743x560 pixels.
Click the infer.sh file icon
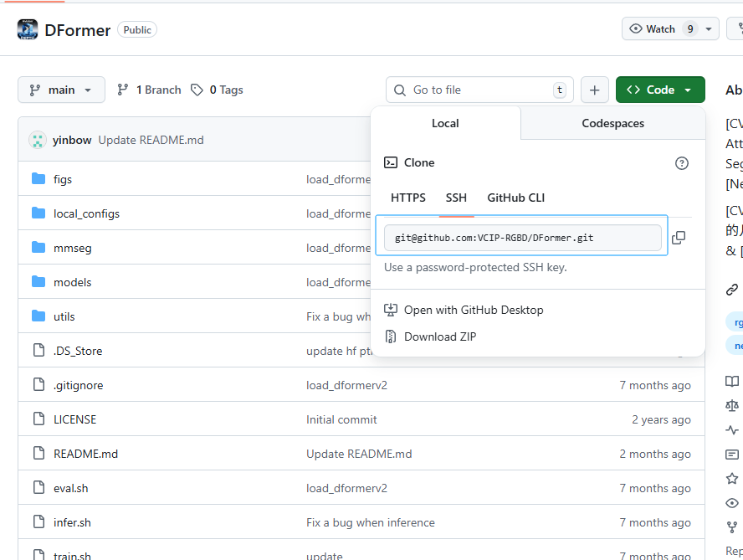[x=38, y=521]
